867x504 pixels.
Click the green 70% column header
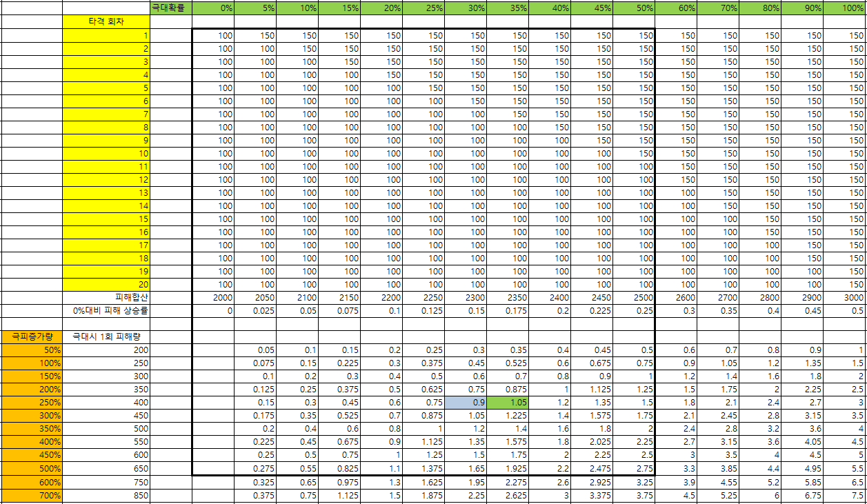coord(718,8)
